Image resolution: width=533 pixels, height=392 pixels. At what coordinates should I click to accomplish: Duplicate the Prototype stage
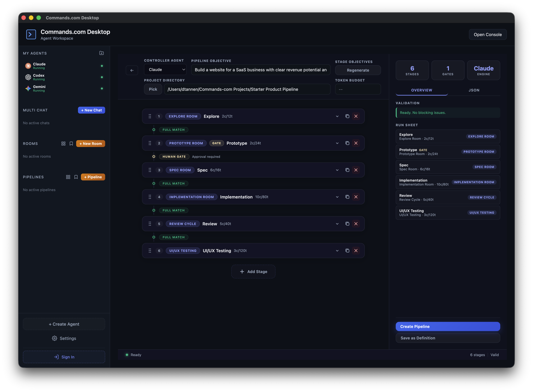point(347,143)
